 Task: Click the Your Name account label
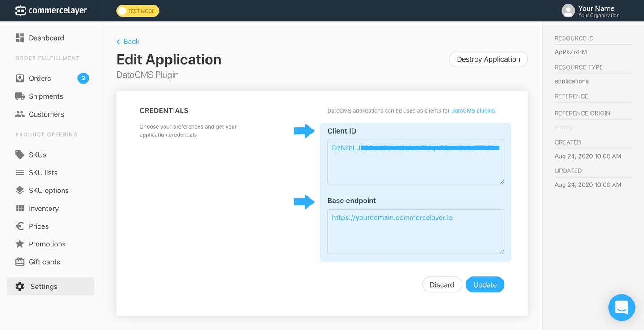596,8
